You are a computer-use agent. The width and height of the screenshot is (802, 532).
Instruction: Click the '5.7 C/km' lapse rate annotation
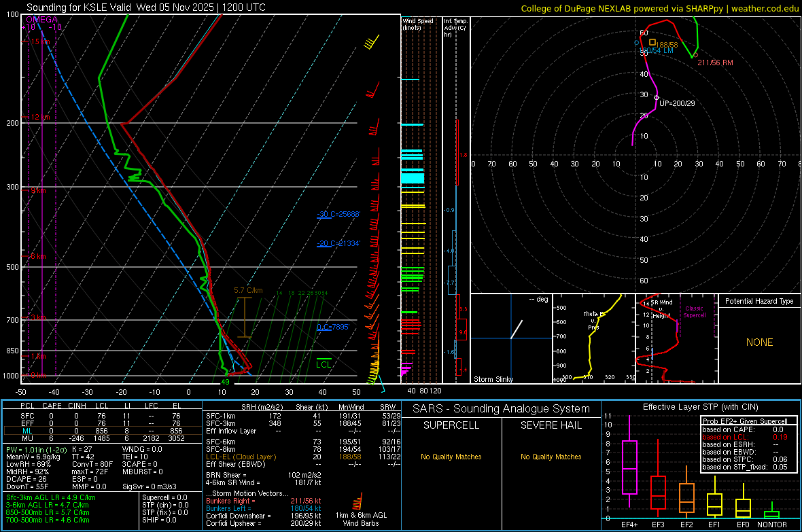248,290
